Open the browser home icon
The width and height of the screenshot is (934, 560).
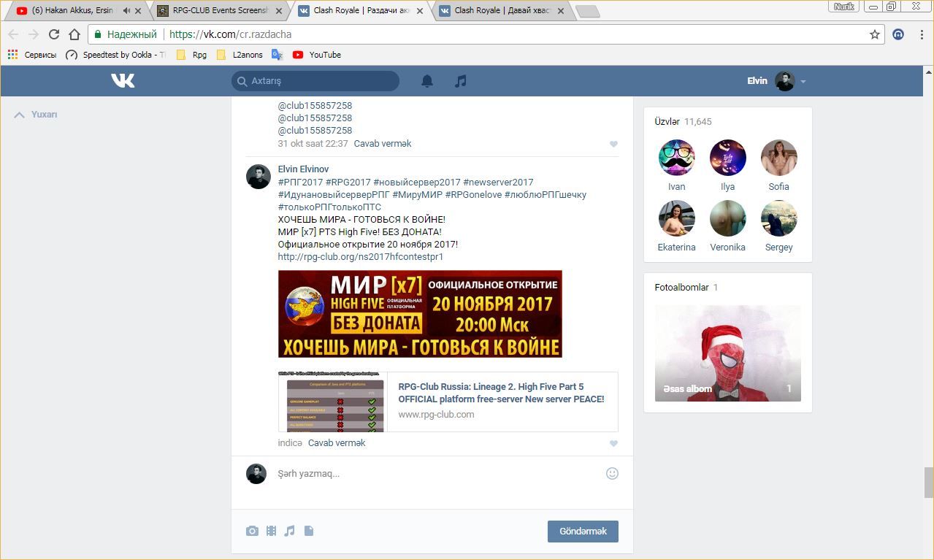(x=74, y=34)
